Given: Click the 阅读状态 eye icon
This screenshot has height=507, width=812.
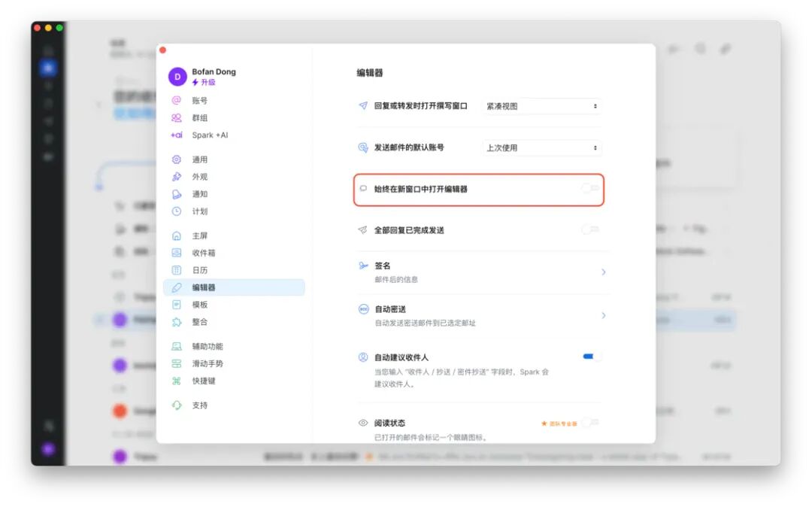Looking at the screenshot, I should pyautogui.click(x=364, y=423).
